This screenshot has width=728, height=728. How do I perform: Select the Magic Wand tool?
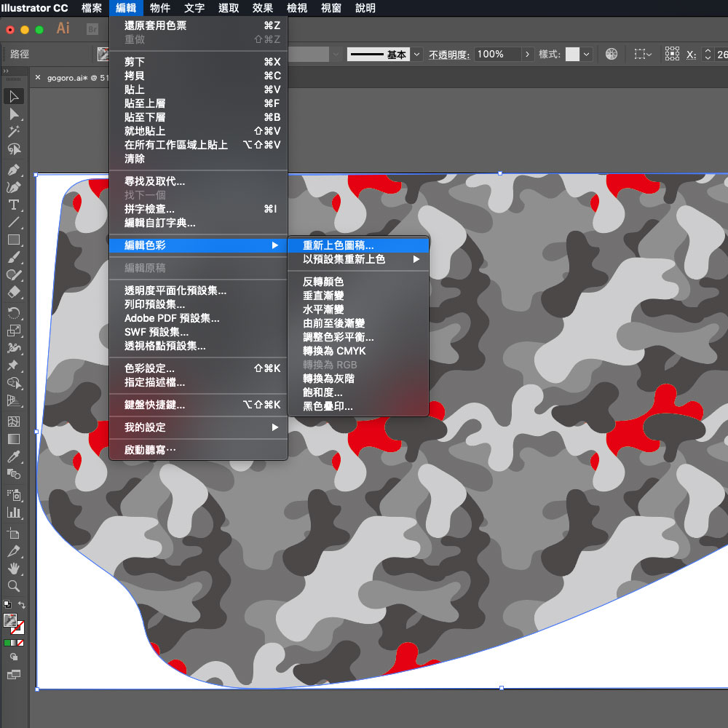point(14,132)
